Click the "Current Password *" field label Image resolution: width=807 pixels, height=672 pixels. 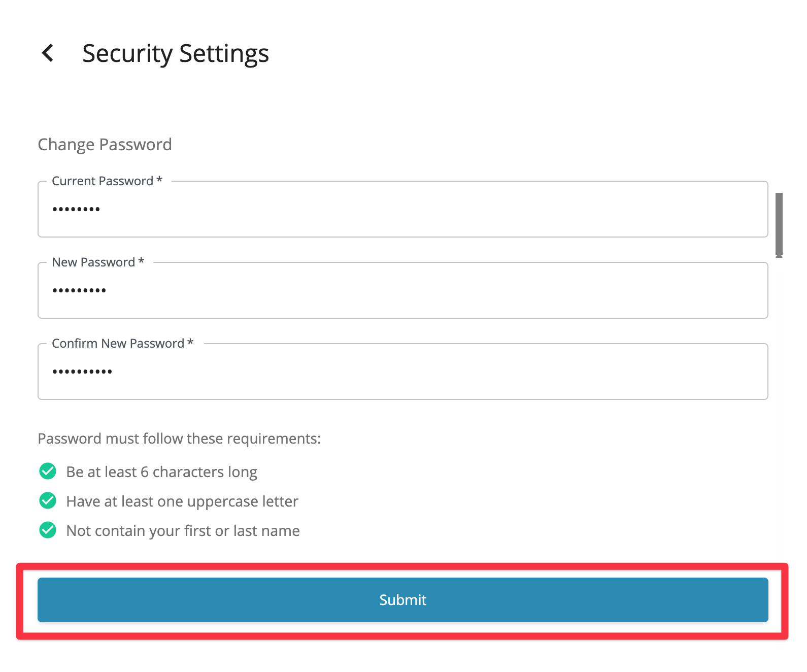coord(107,181)
